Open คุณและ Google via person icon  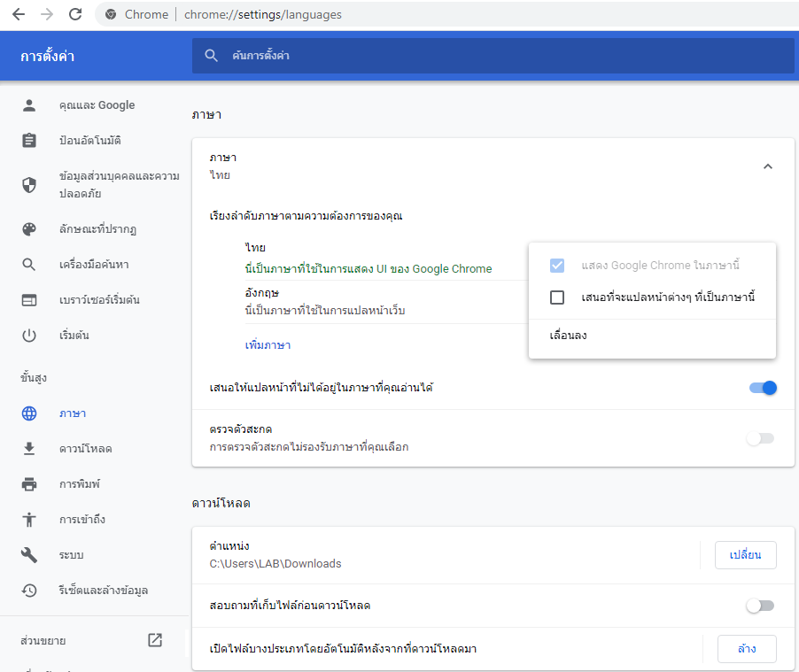(x=29, y=105)
